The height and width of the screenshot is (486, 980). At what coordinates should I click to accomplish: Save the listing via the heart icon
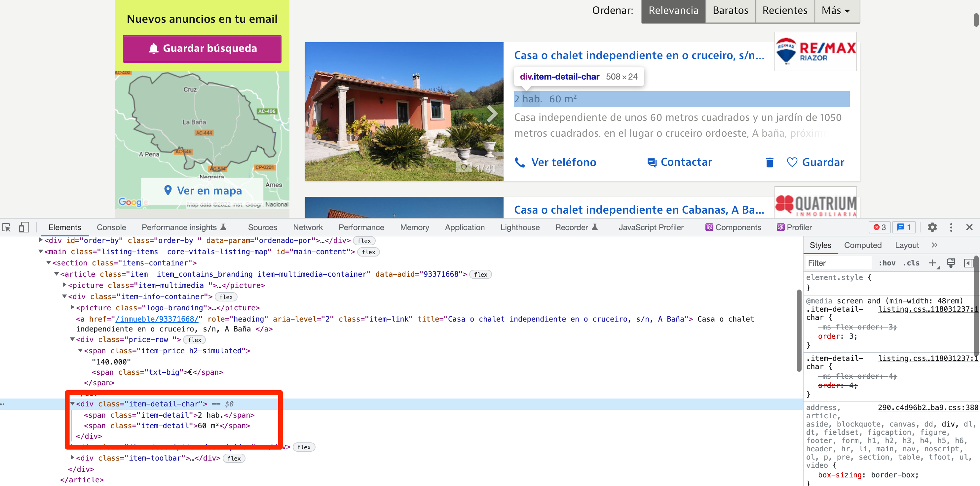tap(792, 162)
